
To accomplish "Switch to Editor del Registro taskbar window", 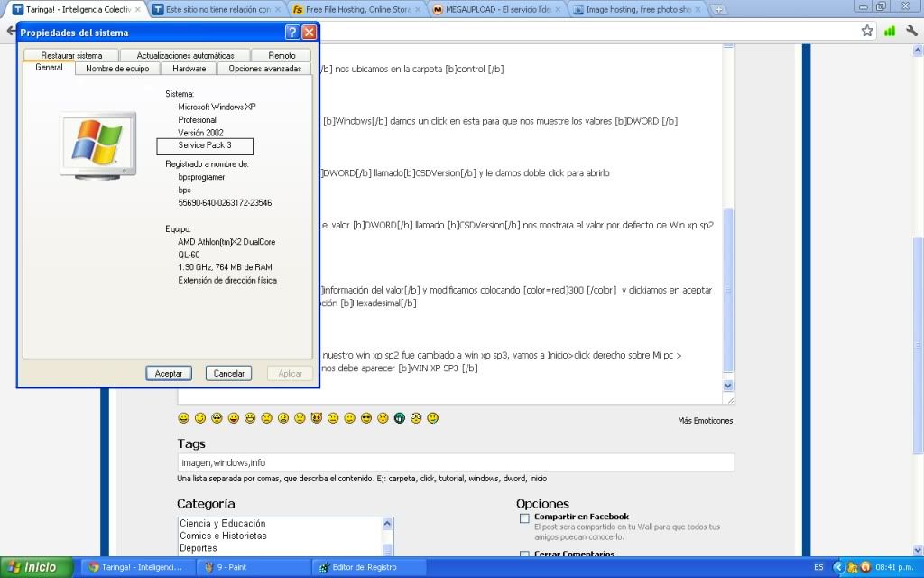I will [368, 567].
